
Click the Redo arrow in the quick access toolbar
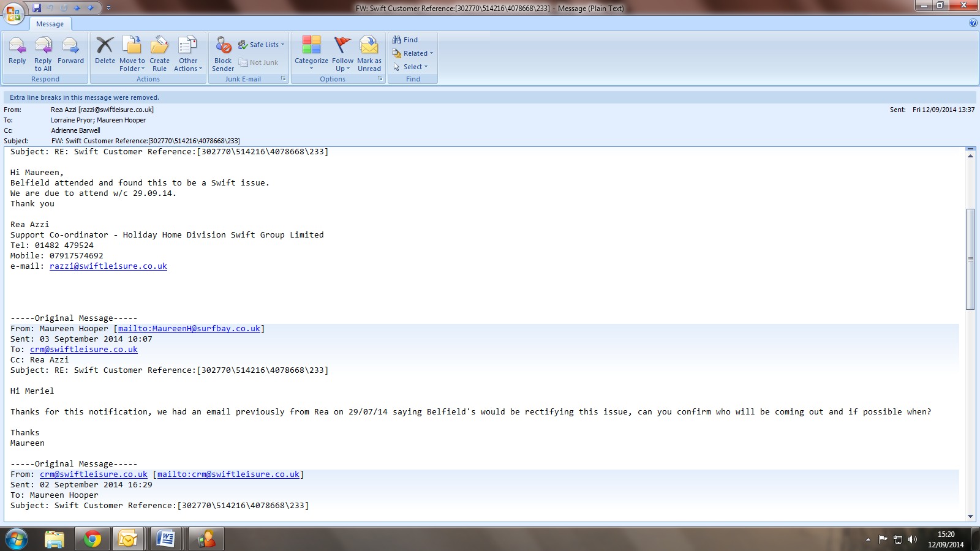click(64, 8)
